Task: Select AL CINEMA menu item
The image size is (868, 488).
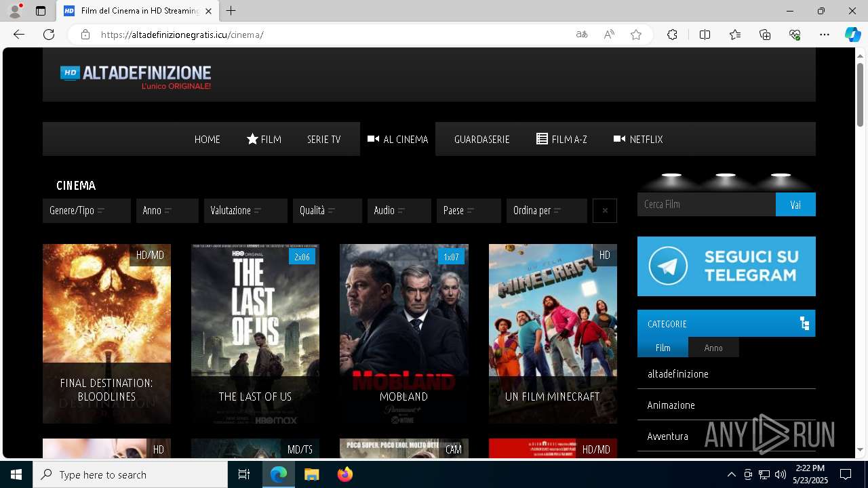Action: pyautogui.click(x=397, y=139)
